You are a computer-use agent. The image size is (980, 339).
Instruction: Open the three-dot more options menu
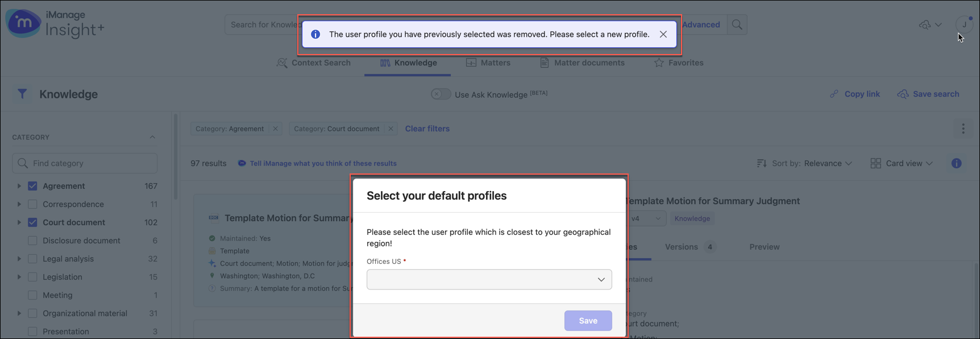(963, 129)
